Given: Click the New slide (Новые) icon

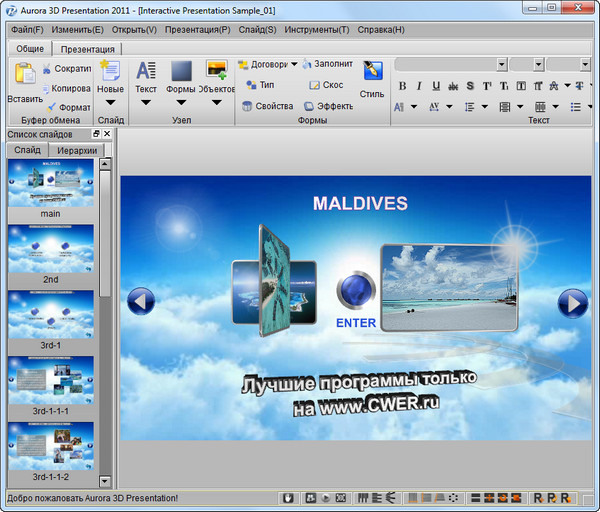Looking at the screenshot, I should click(110, 72).
